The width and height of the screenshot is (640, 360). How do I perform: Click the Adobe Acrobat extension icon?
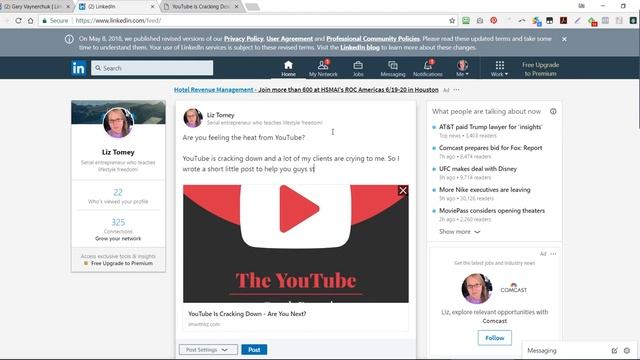563,20
